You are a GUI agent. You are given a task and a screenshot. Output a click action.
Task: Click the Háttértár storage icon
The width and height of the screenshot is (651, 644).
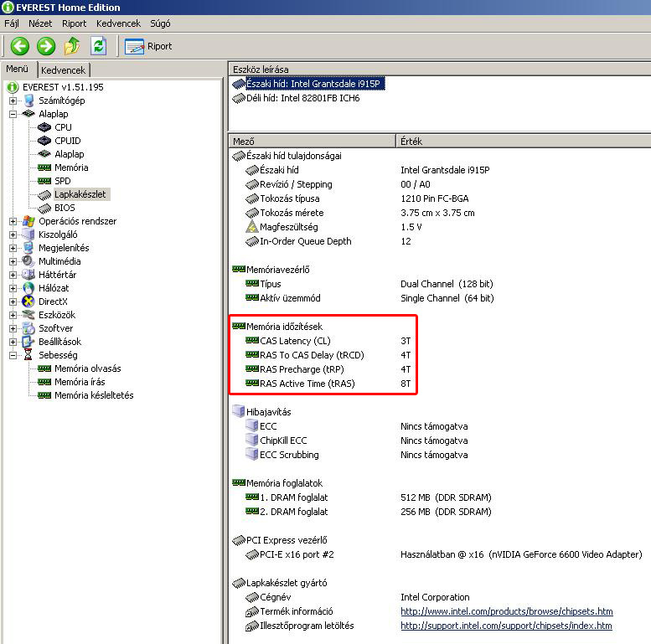28,275
